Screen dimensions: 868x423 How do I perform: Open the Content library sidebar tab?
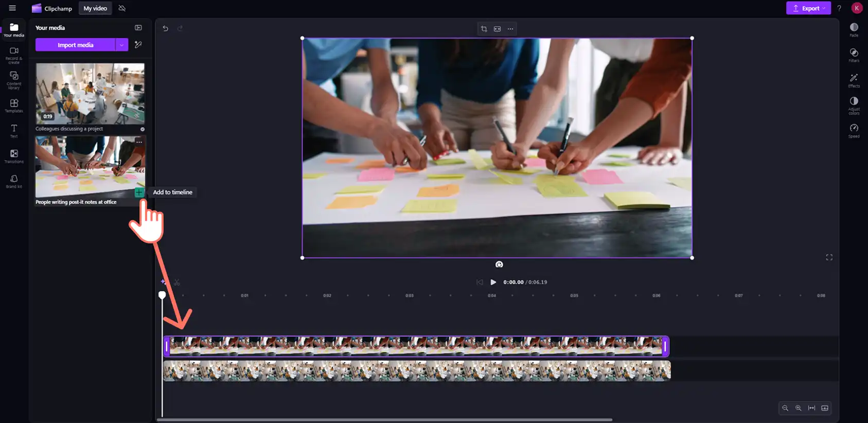click(x=14, y=80)
